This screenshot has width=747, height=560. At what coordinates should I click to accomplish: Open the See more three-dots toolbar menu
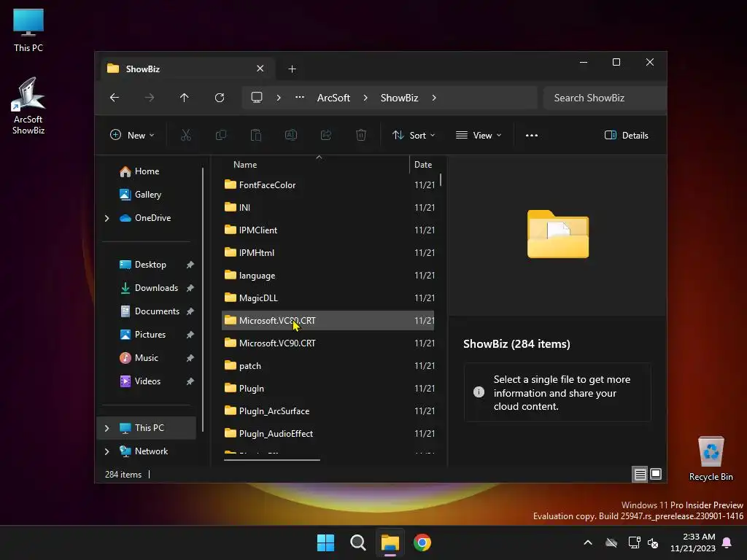[x=532, y=135]
